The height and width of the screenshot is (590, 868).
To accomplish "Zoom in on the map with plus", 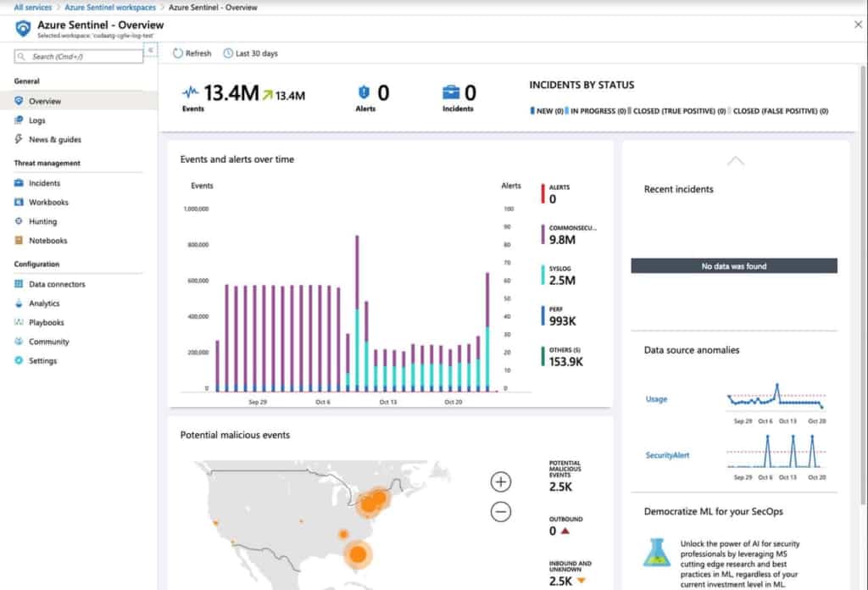I will coord(500,481).
